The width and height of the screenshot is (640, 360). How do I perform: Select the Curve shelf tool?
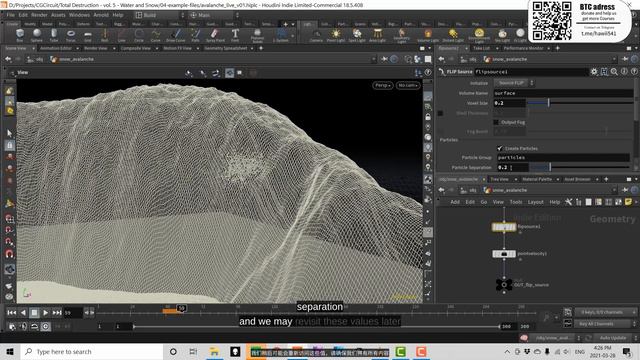(156, 35)
